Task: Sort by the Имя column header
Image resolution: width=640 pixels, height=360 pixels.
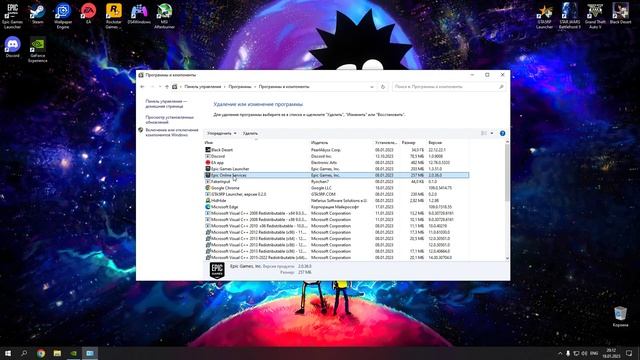Action: point(256,142)
